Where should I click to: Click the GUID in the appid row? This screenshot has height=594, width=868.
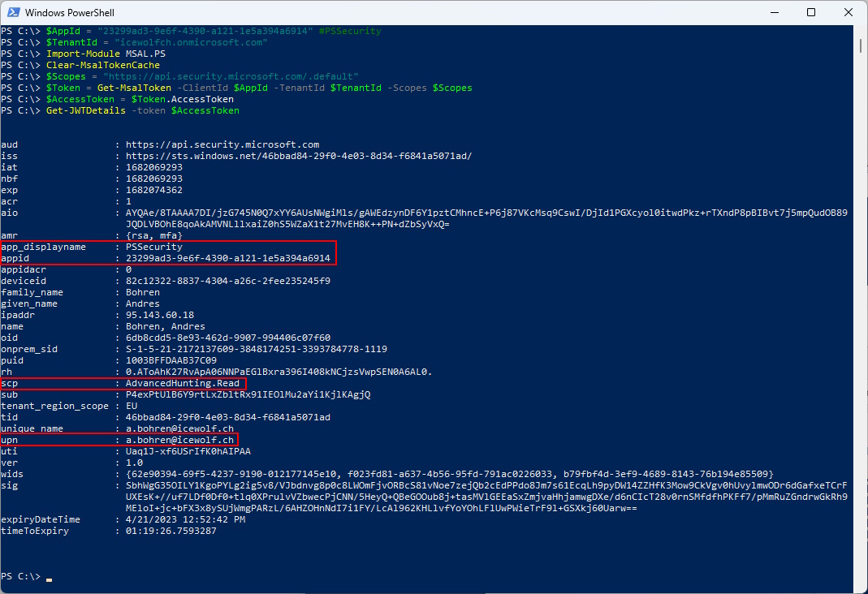(x=228, y=258)
